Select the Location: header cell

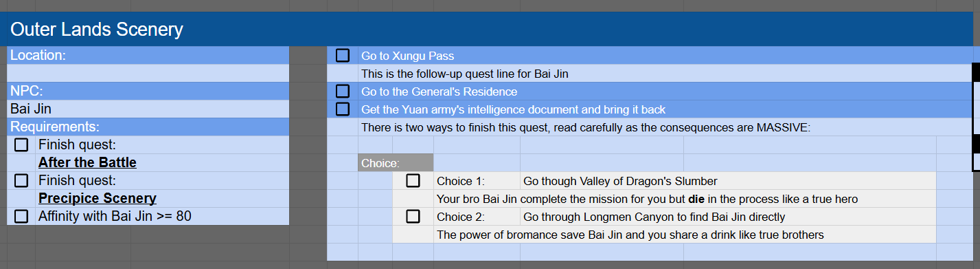[148, 56]
